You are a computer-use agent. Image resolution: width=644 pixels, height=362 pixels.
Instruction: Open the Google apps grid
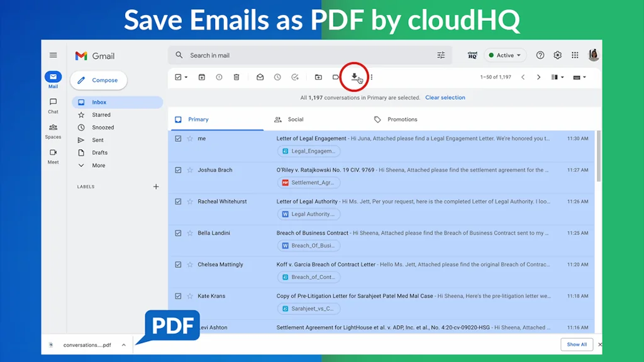tap(574, 55)
